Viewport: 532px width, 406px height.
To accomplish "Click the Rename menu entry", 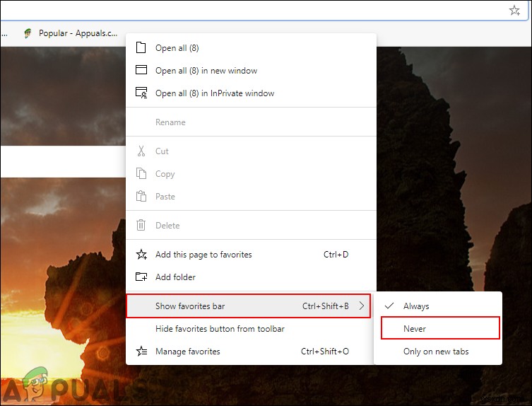I will tap(251, 122).
